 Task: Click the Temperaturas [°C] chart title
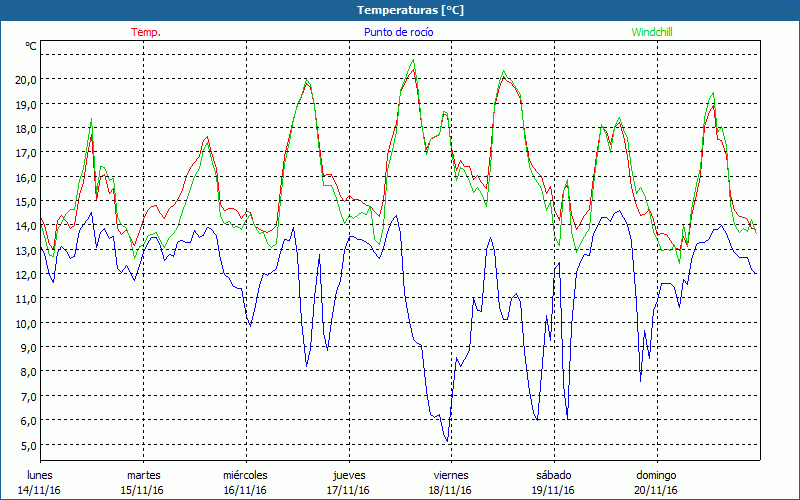tap(398, 10)
